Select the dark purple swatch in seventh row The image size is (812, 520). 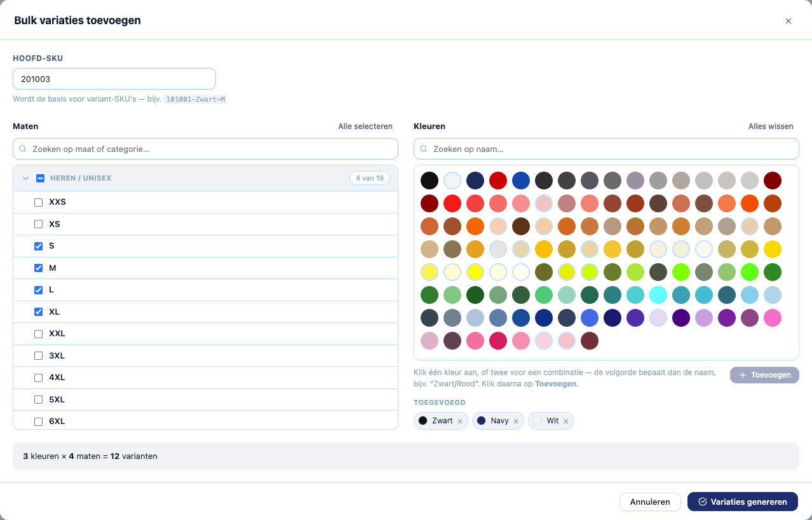[681, 318]
